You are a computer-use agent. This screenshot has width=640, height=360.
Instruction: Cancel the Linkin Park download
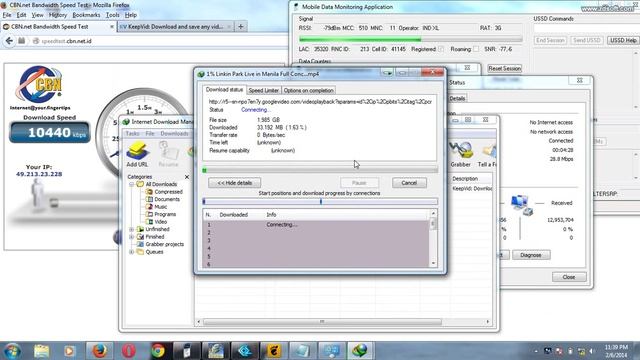409,183
